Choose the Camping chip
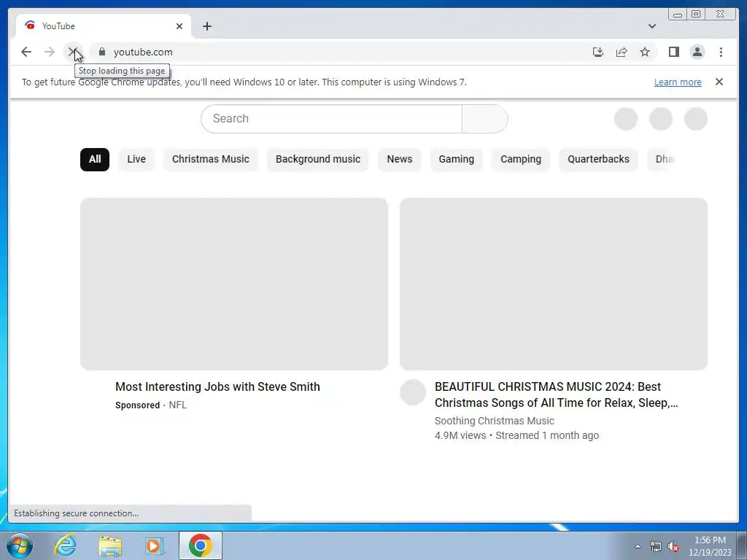747x560 pixels. pos(521,159)
